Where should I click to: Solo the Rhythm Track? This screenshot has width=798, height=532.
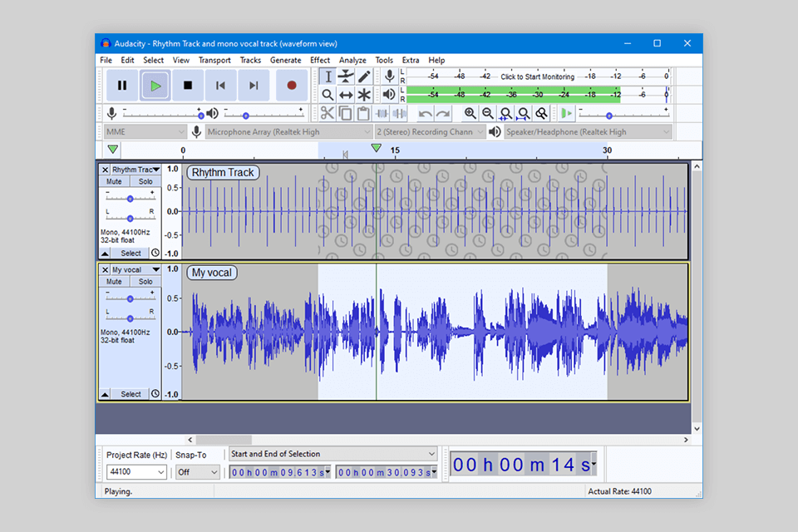coord(145,182)
